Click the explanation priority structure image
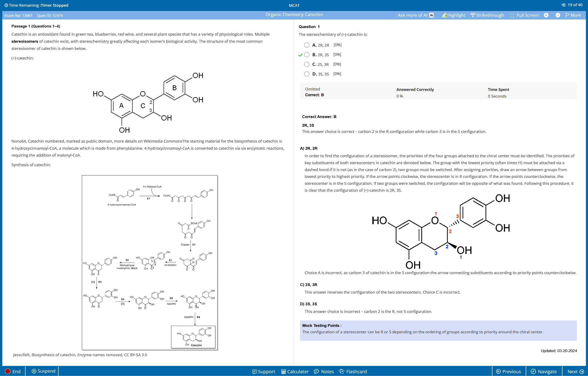 click(441, 231)
